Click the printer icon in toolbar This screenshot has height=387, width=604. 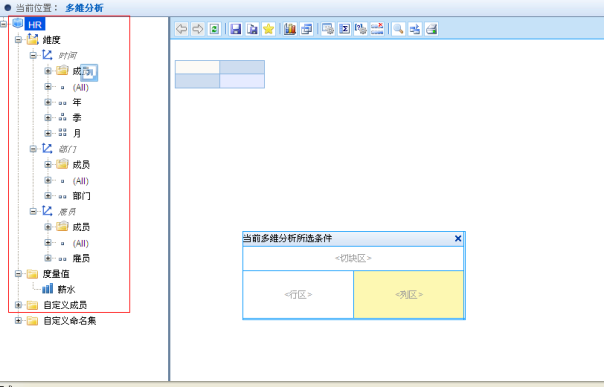pyautogui.click(x=431, y=29)
